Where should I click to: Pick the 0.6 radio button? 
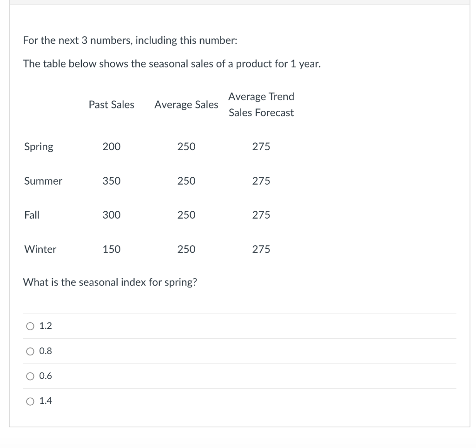pyautogui.click(x=30, y=376)
